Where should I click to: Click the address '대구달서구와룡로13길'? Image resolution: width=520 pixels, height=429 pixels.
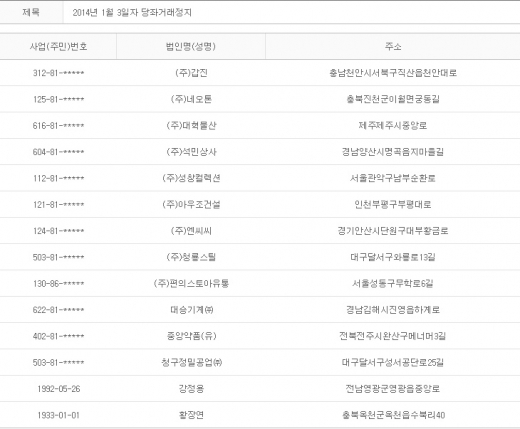coord(393,257)
